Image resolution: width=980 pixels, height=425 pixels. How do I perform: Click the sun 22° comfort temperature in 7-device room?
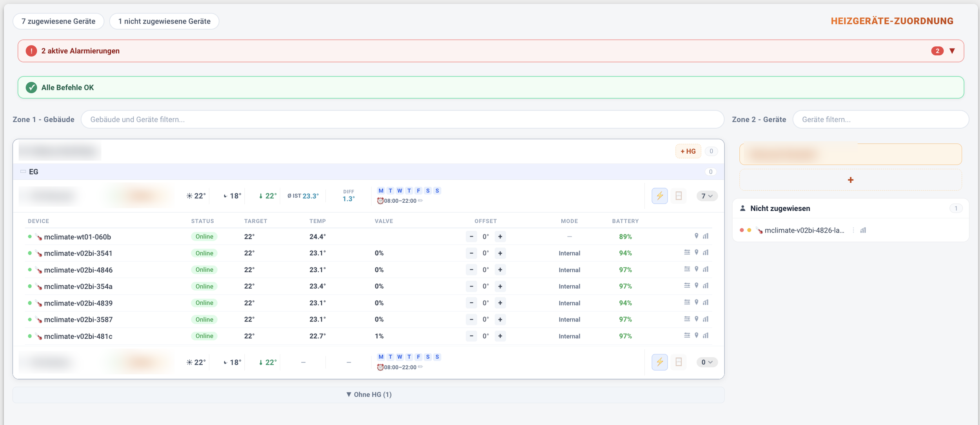196,196
